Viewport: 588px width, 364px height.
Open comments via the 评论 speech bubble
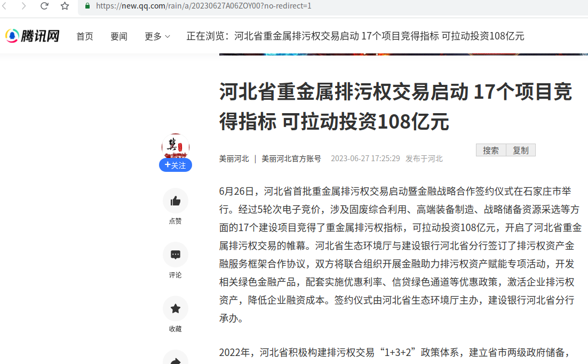tap(175, 255)
